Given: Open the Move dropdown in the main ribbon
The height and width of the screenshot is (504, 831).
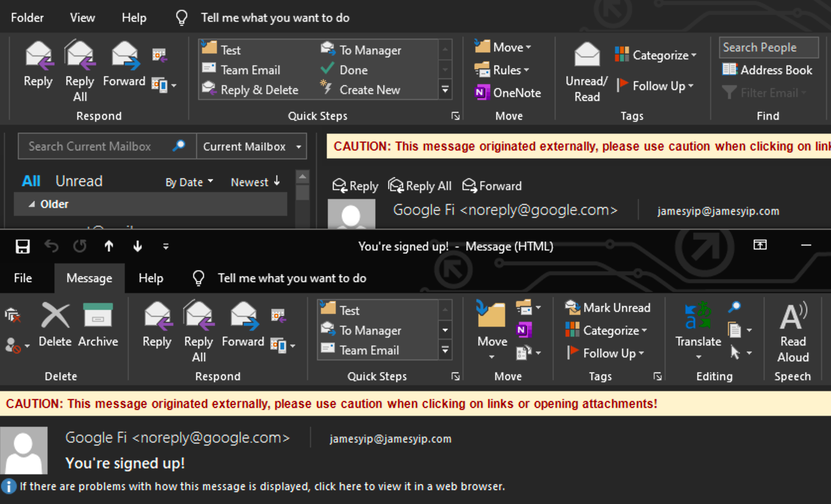Looking at the screenshot, I should [x=503, y=47].
